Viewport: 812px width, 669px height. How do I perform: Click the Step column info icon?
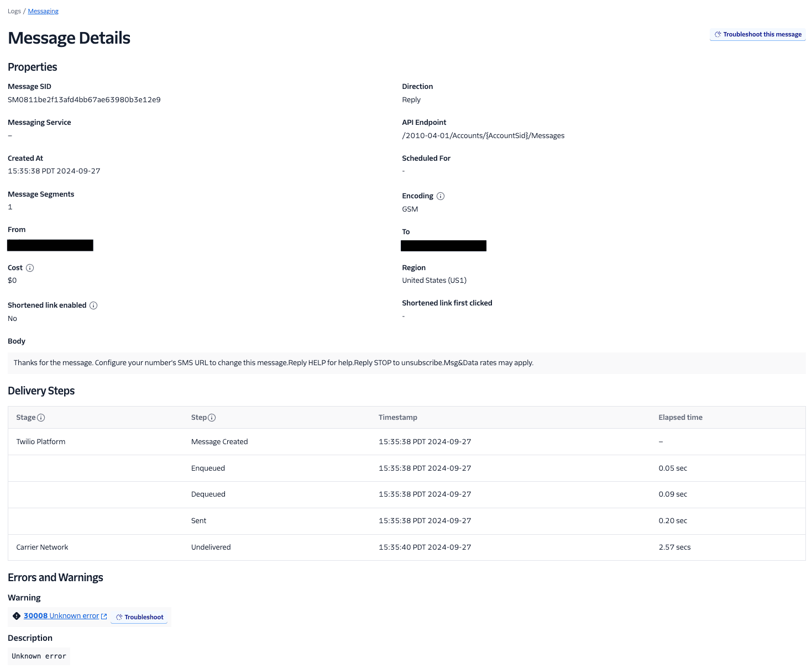click(x=213, y=418)
